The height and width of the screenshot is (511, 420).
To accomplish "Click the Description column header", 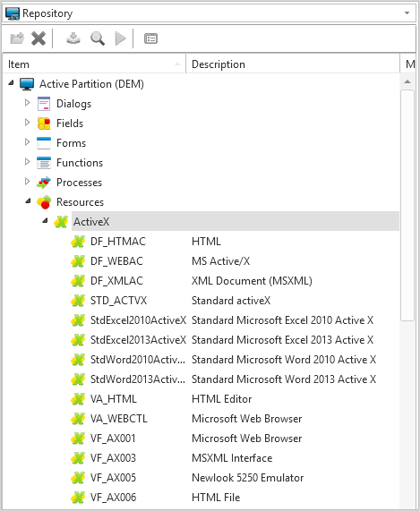I will (x=293, y=64).
